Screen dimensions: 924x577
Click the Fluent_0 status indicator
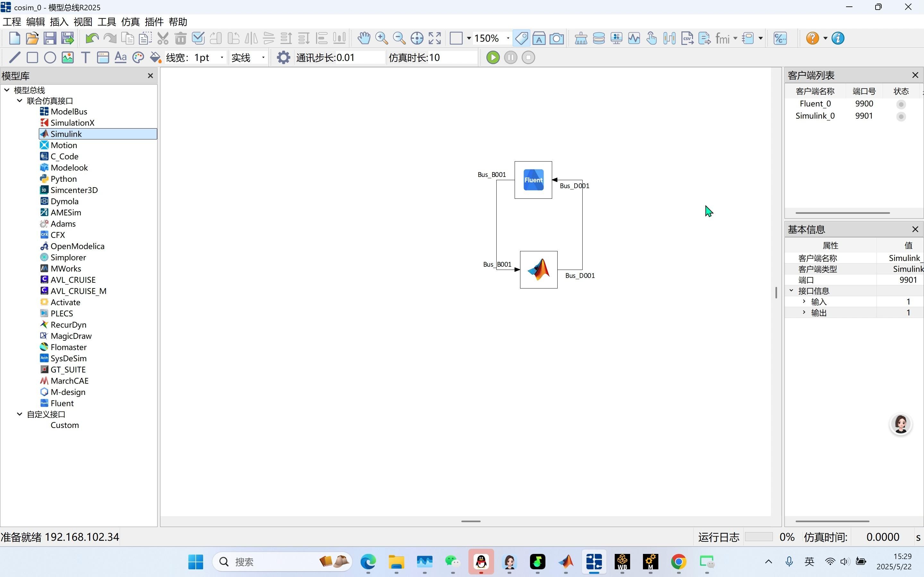point(901,104)
